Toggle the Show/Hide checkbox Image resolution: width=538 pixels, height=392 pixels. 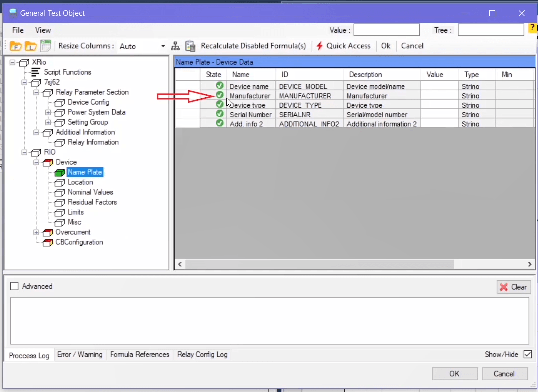point(527,354)
